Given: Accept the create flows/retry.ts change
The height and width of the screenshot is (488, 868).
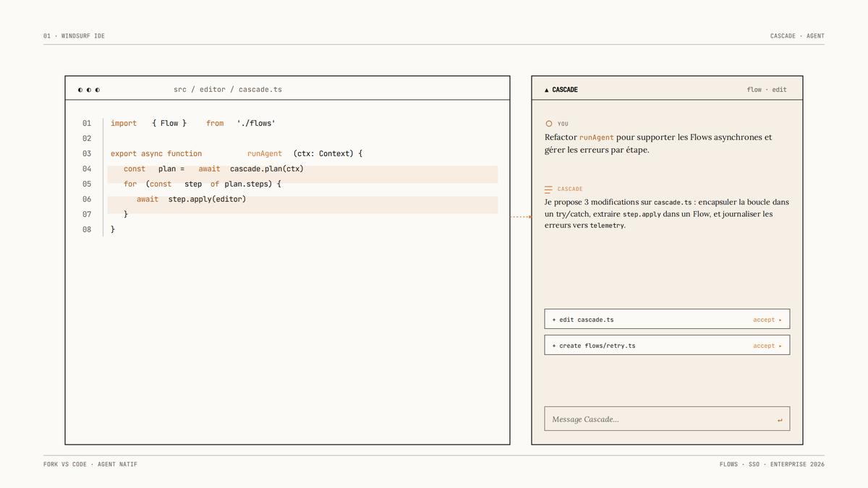Looking at the screenshot, I should point(767,346).
